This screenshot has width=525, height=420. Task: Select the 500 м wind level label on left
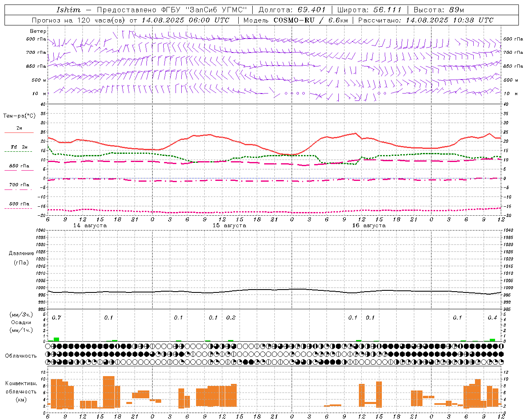point(37,80)
